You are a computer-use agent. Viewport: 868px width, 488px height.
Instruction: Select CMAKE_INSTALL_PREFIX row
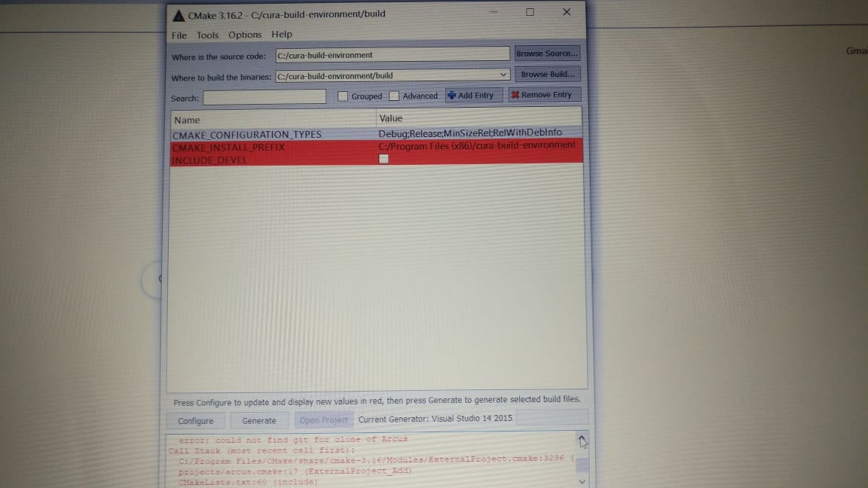pos(377,147)
